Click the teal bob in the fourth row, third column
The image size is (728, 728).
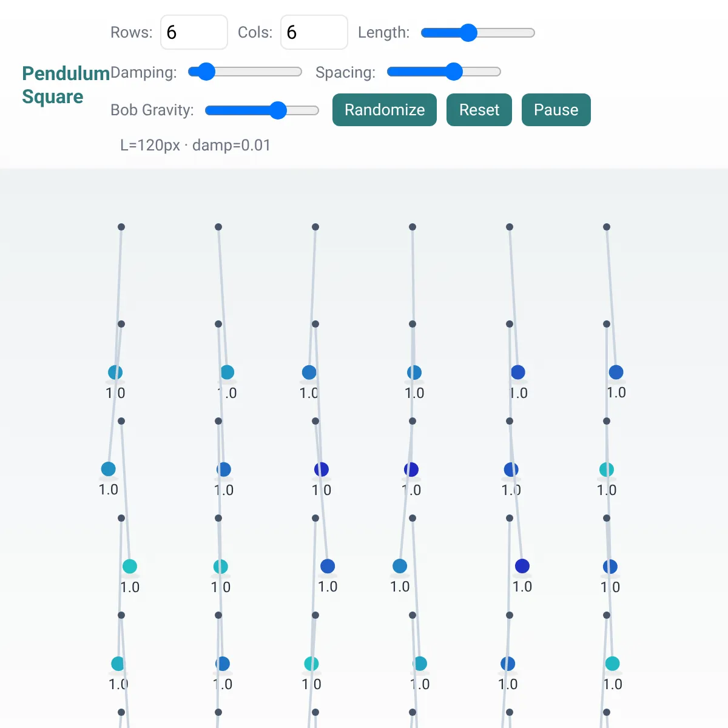[311, 664]
